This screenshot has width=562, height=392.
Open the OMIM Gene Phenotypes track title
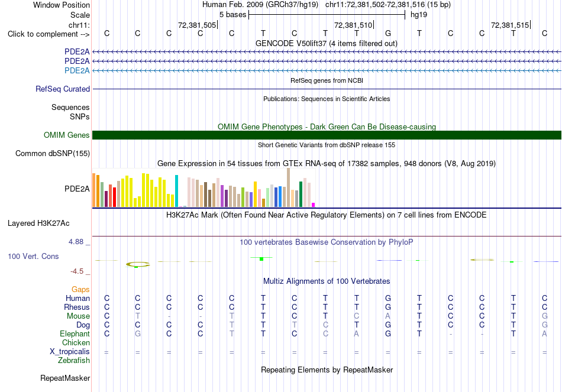pos(327,127)
